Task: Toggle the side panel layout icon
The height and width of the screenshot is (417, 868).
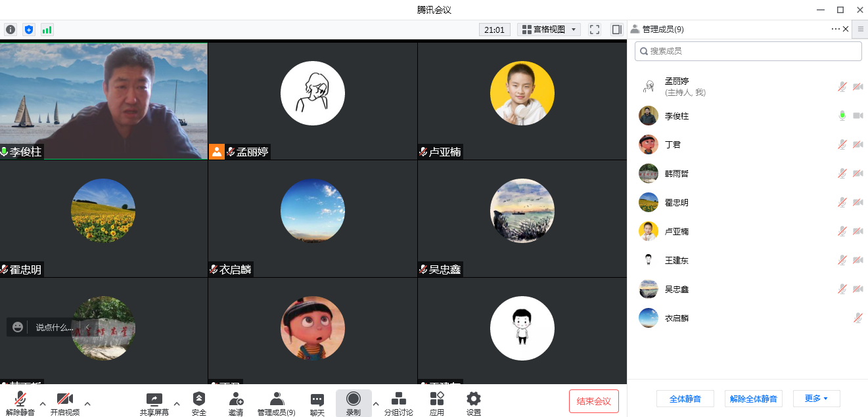Action: tap(616, 30)
